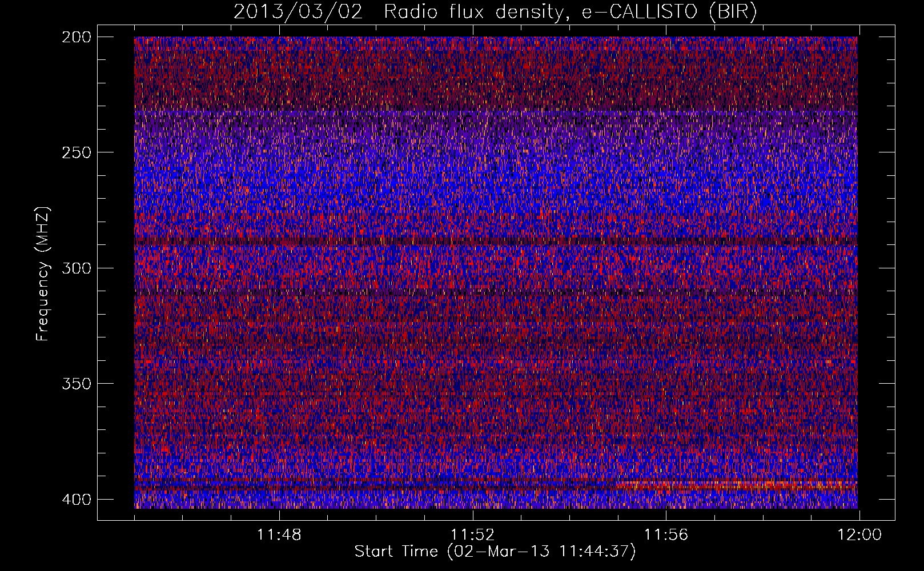Select the '11:52' time tick label
Image resolution: width=924 pixels, height=571 pixels.
(473, 535)
